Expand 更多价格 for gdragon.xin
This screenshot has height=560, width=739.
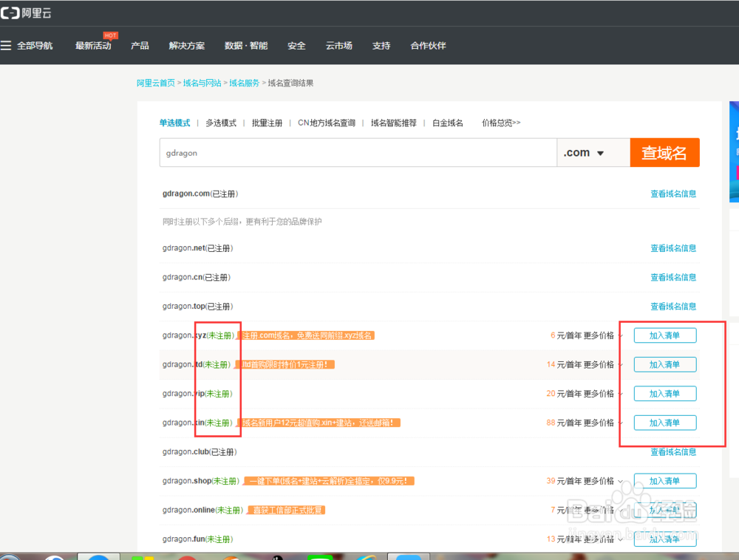pos(603,423)
